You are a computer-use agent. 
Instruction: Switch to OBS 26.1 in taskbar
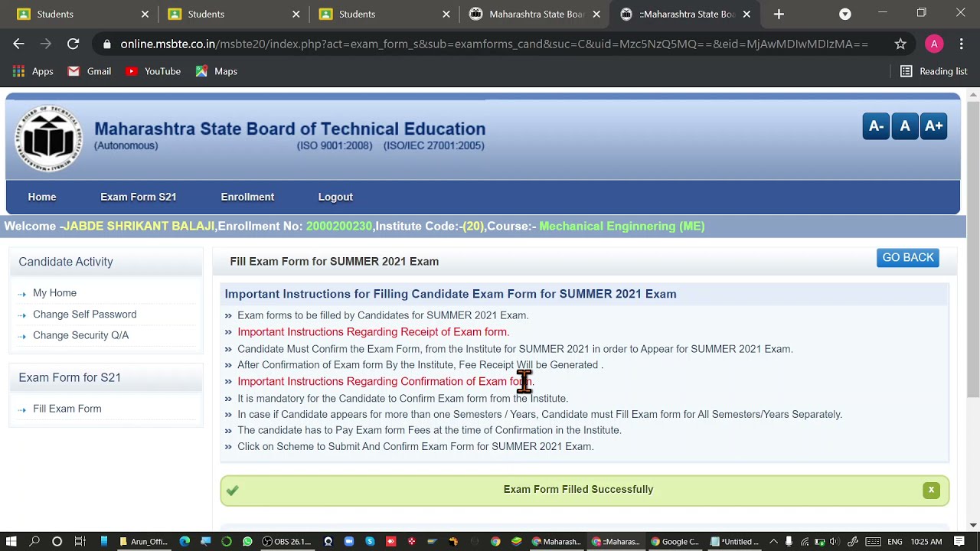[x=286, y=541]
